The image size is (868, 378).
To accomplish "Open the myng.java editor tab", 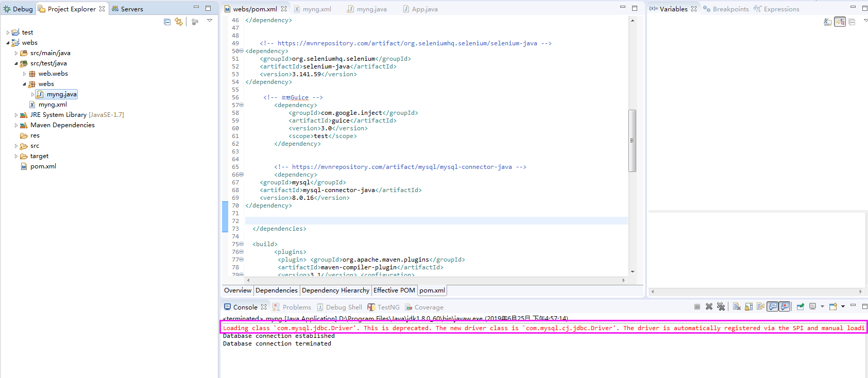I will tap(367, 9).
